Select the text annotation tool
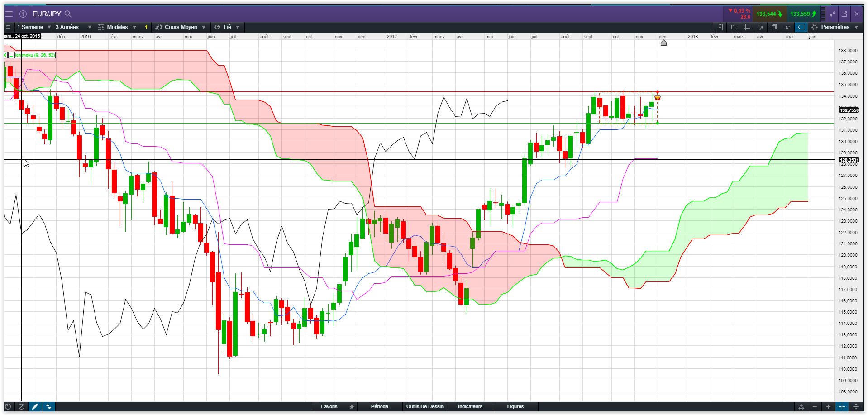The height and width of the screenshot is (415, 868). pos(733,27)
